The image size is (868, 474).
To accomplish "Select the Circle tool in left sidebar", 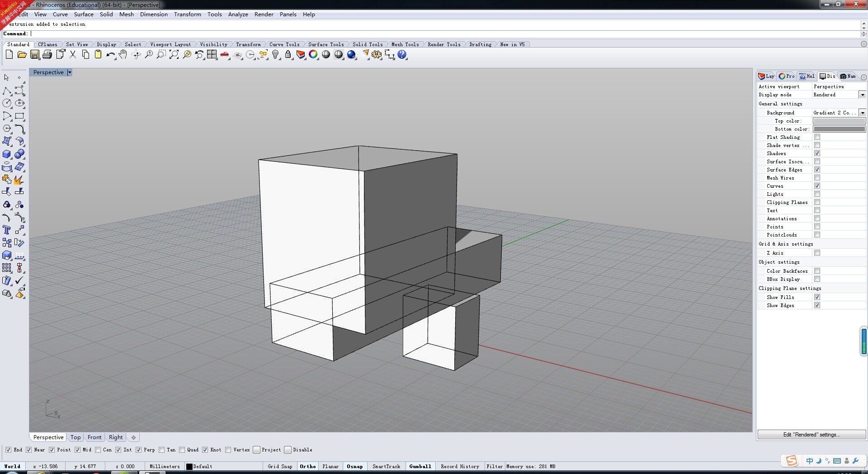I will click(7, 103).
